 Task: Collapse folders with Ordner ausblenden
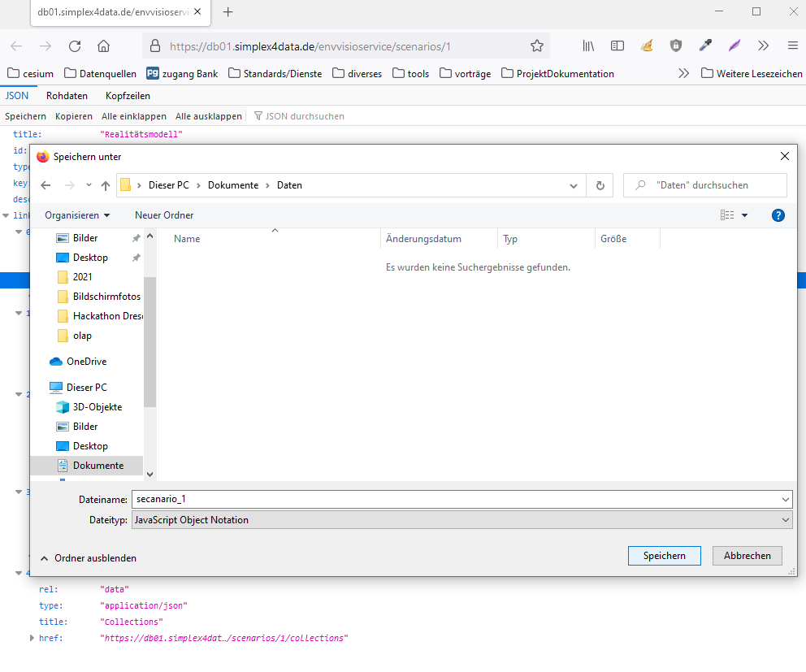(x=88, y=558)
